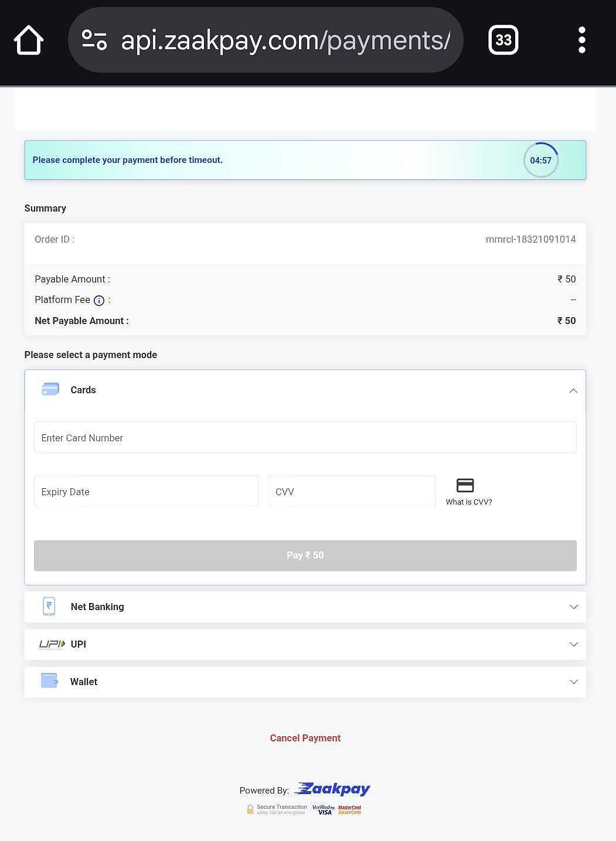
Task: Focus the Enter Card Number field
Action: (305, 438)
